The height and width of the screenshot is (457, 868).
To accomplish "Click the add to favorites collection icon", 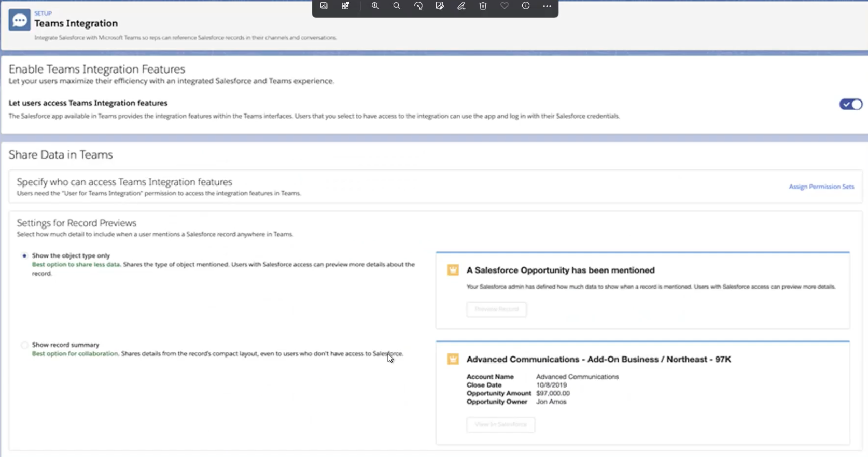I will point(345,6).
